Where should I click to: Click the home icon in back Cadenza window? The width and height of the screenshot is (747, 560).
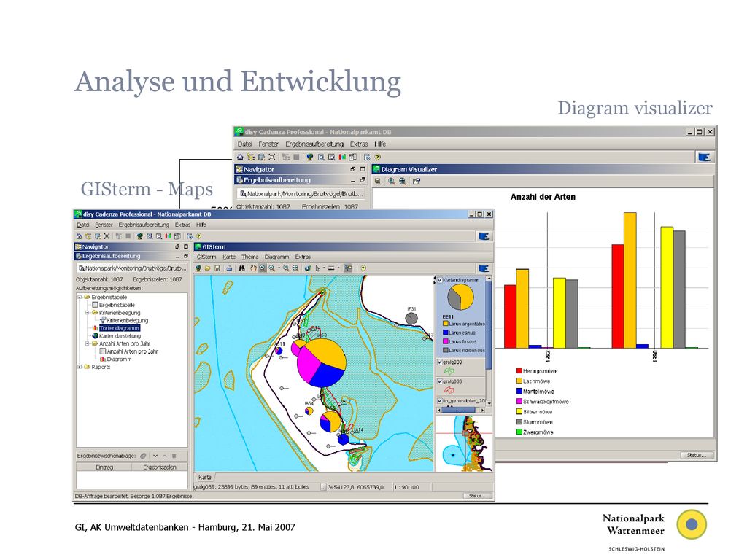tap(240, 157)
